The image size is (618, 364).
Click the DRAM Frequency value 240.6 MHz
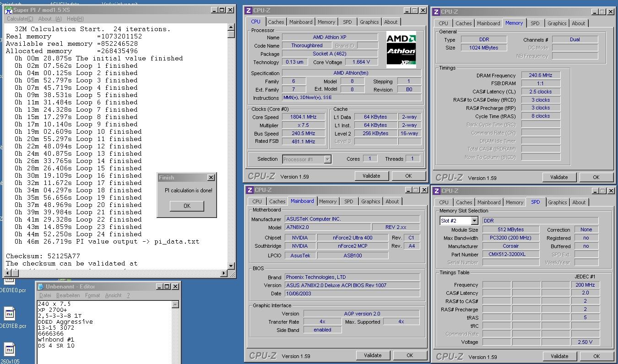tap(541, 76)
